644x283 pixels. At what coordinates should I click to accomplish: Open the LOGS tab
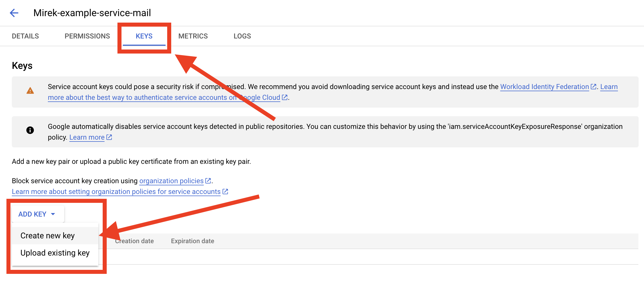pos(242,36)
